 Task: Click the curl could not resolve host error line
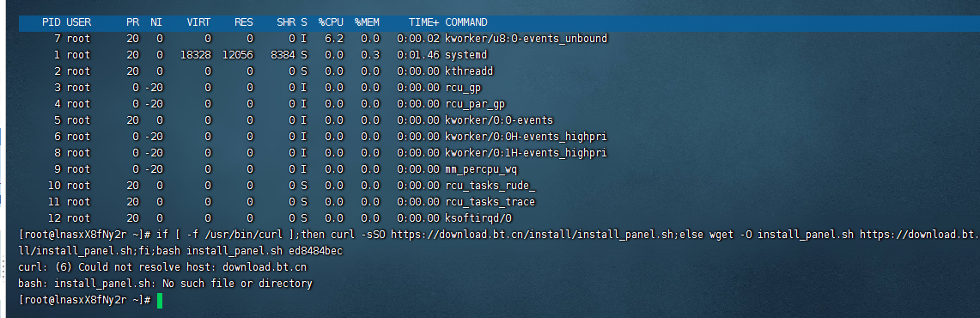162,267
